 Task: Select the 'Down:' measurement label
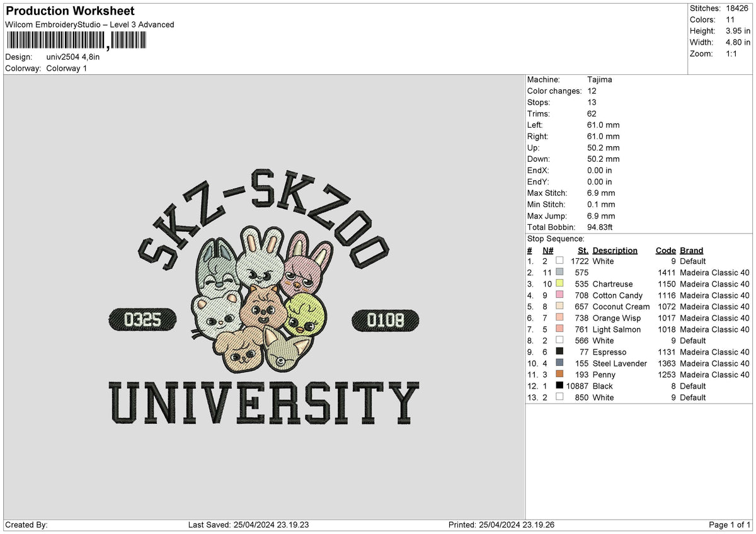[539, 159]
